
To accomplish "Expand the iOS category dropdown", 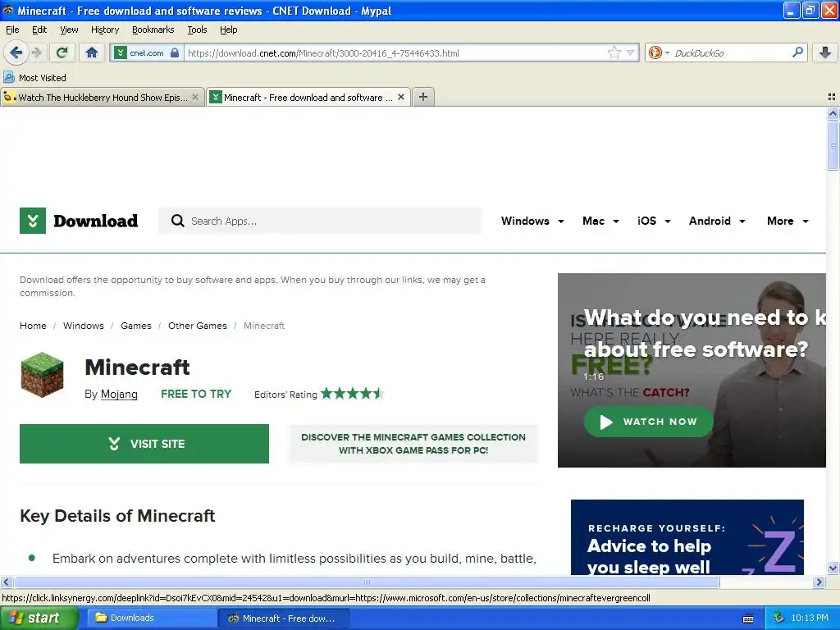I will tap(654, 221).
